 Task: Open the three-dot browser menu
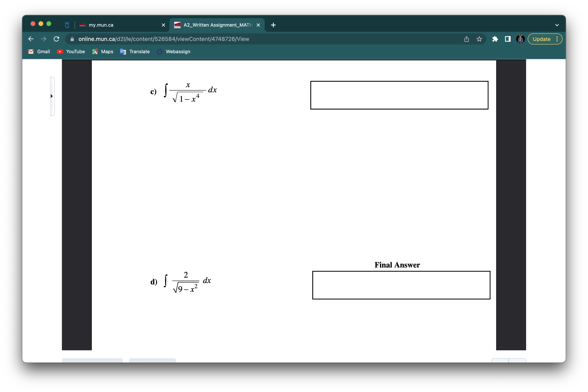tap(557, 39)
